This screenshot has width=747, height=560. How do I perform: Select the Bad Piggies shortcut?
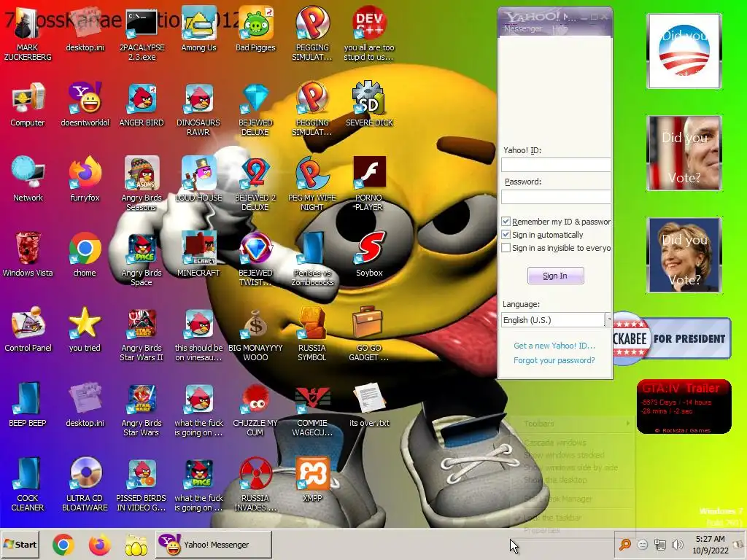255,29
